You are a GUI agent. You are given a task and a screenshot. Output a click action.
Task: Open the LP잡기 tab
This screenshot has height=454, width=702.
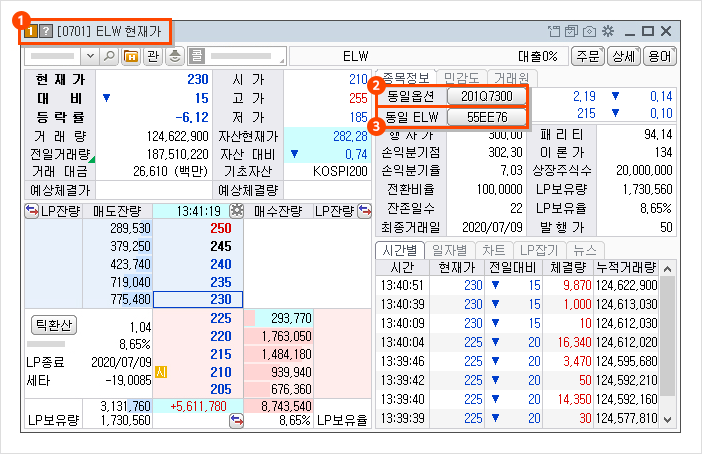tap(539, 250)
